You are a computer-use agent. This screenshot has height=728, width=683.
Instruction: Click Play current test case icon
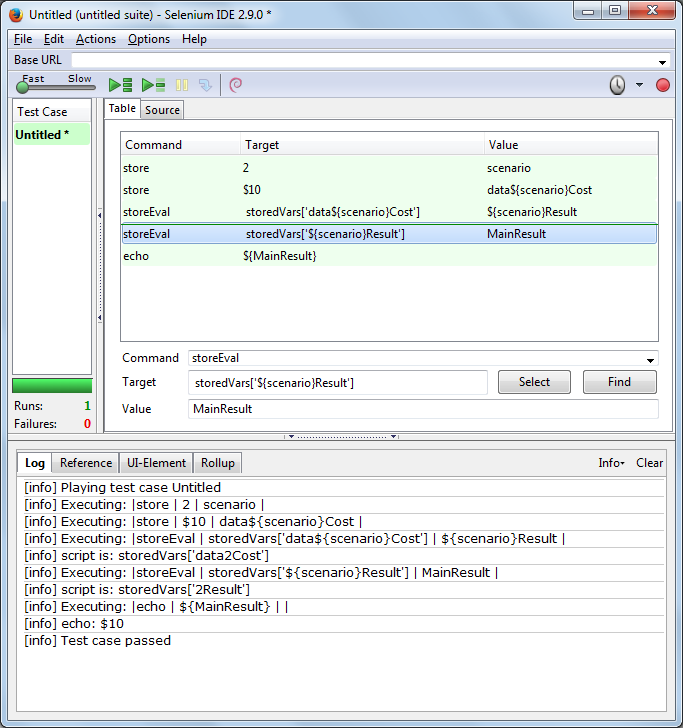(153, 85)
